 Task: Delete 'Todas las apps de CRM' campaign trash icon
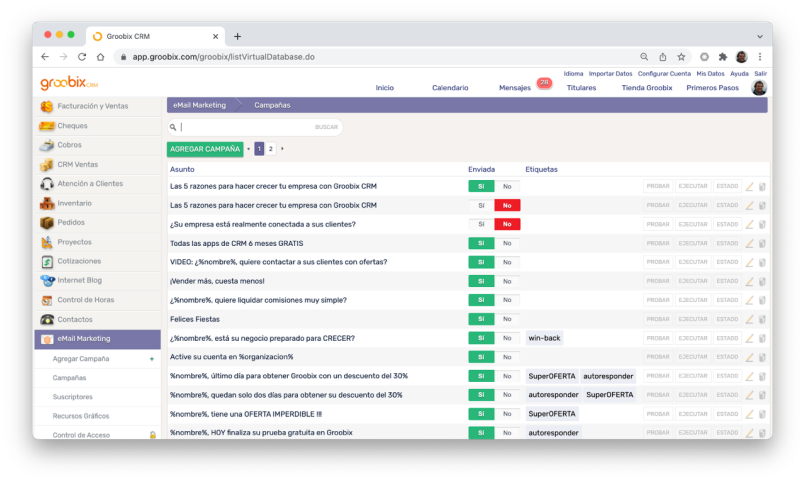coord(762,243)
